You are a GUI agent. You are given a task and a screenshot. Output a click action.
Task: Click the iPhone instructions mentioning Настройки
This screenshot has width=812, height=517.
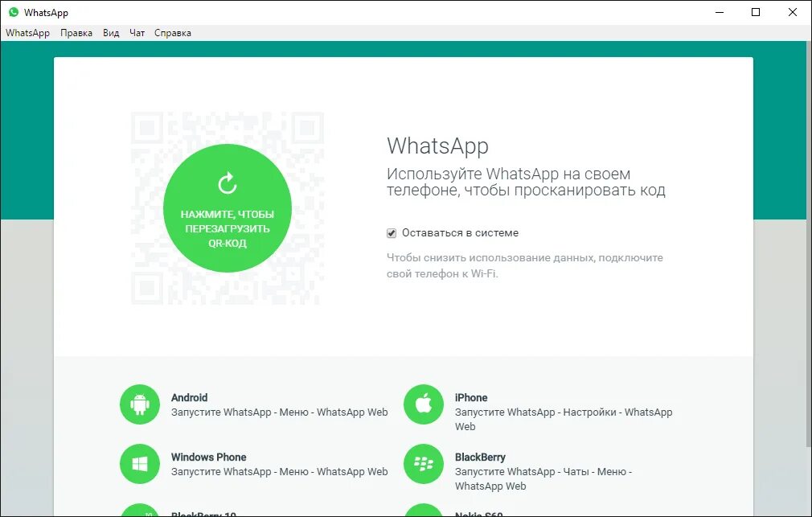564,419
